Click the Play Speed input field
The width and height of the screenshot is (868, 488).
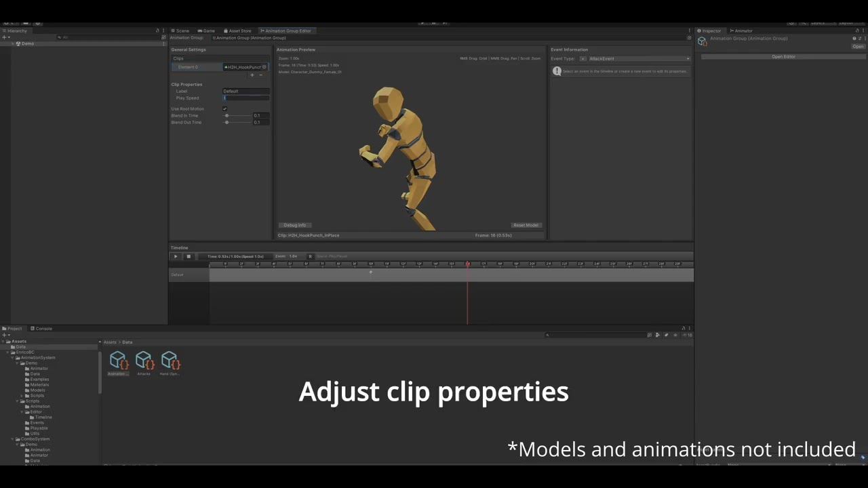[245, 98]
